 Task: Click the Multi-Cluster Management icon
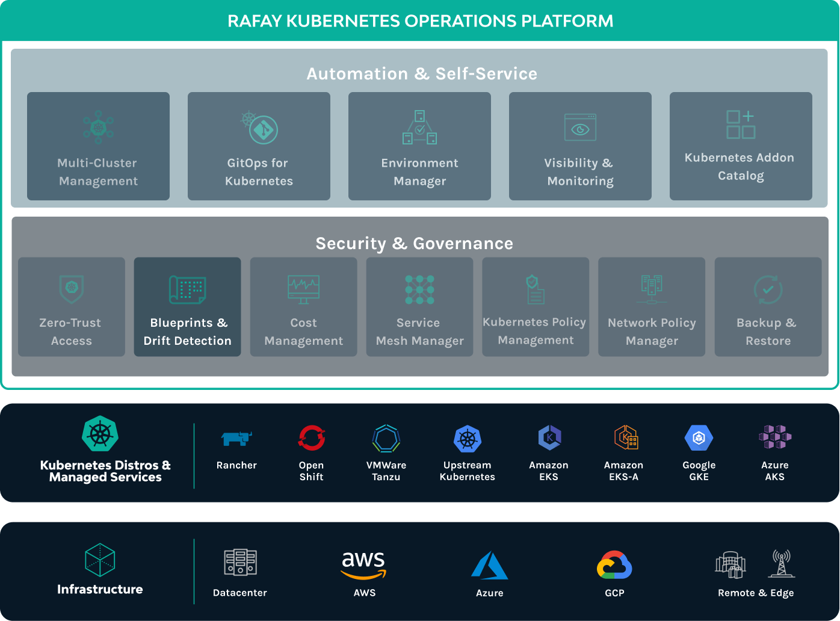coord(98,127)
